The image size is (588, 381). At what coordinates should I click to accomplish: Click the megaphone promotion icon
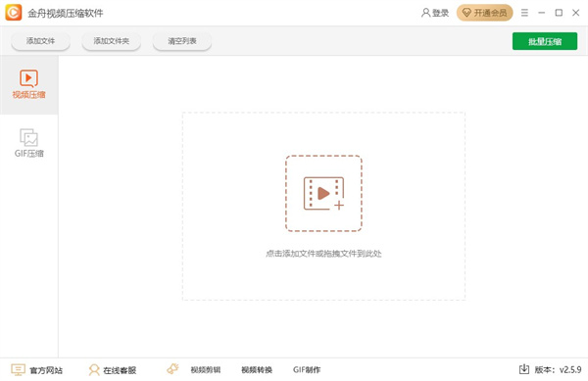point(172,369)
